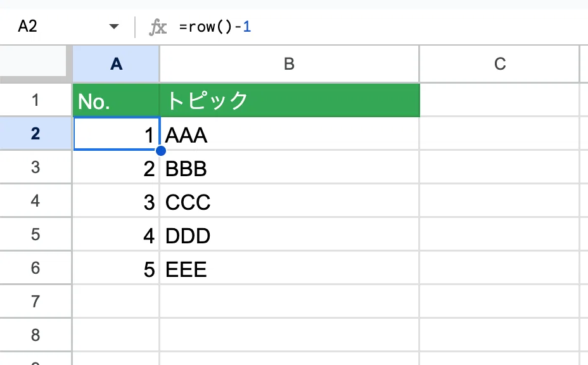Screen dimensions: 588x365
Task: Select cell A4 containing 3
Action: (x=116, y=201)
